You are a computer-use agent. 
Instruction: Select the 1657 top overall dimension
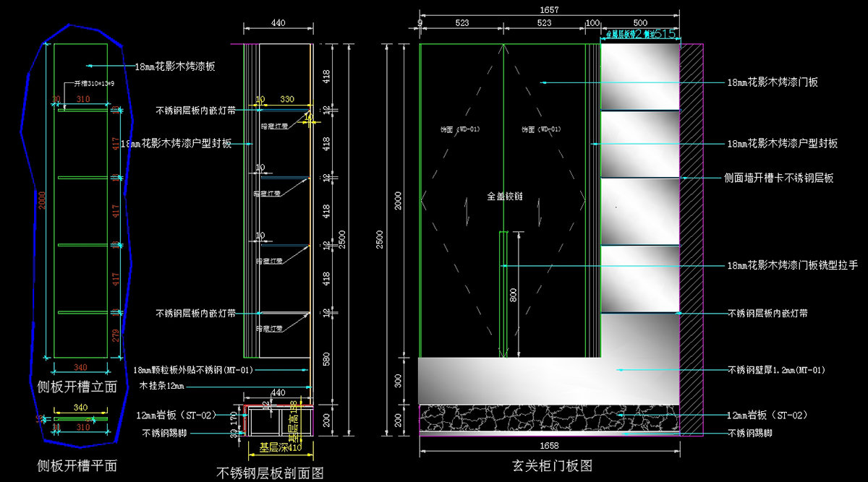[548, 10]
